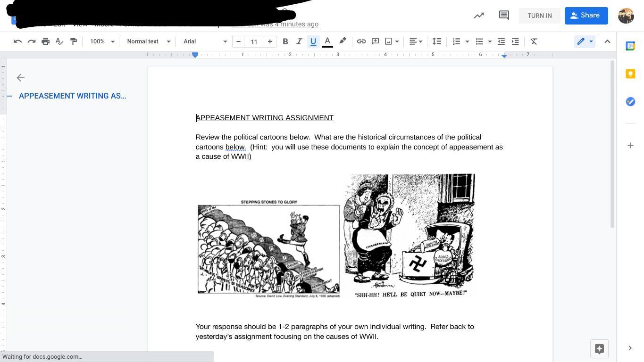Screen dimensions: 644x362
Task: Open the Normal text style dropdown
Action: point(148,41)
